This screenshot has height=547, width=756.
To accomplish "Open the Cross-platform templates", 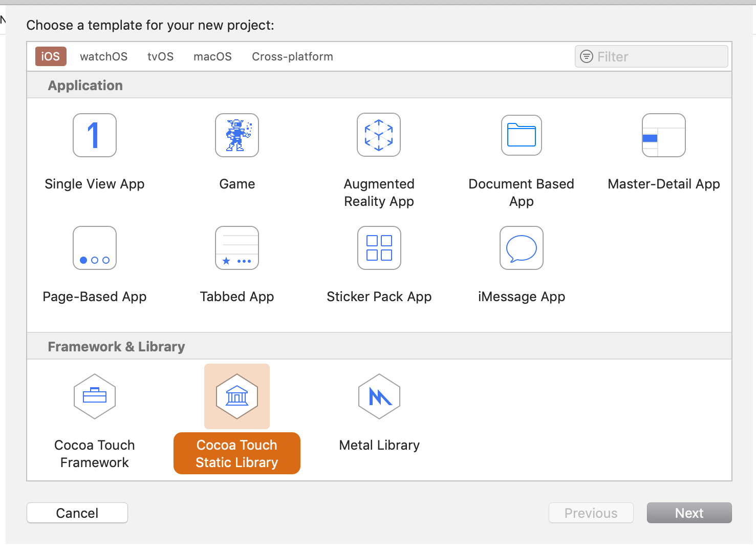I will click(292, 56).
